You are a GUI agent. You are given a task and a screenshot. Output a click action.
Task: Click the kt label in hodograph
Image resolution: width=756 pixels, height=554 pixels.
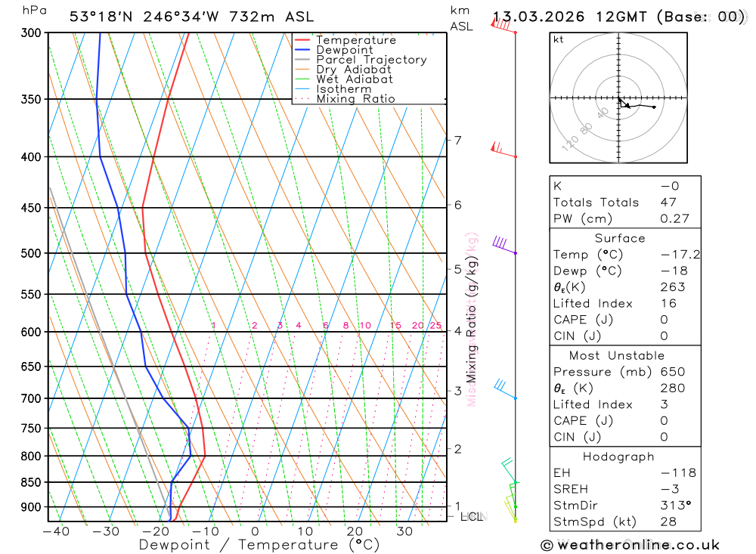(559, 39)
